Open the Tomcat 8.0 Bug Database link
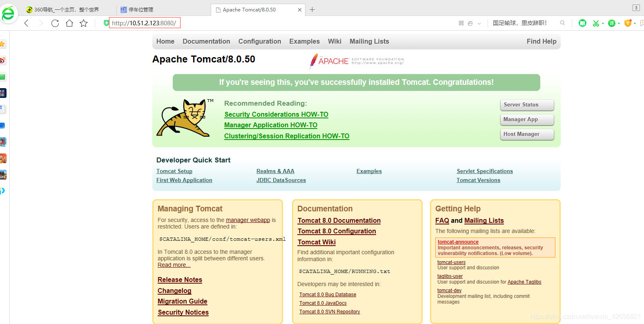The width and height of the screenshot is (644, 324). pos(328,295)
